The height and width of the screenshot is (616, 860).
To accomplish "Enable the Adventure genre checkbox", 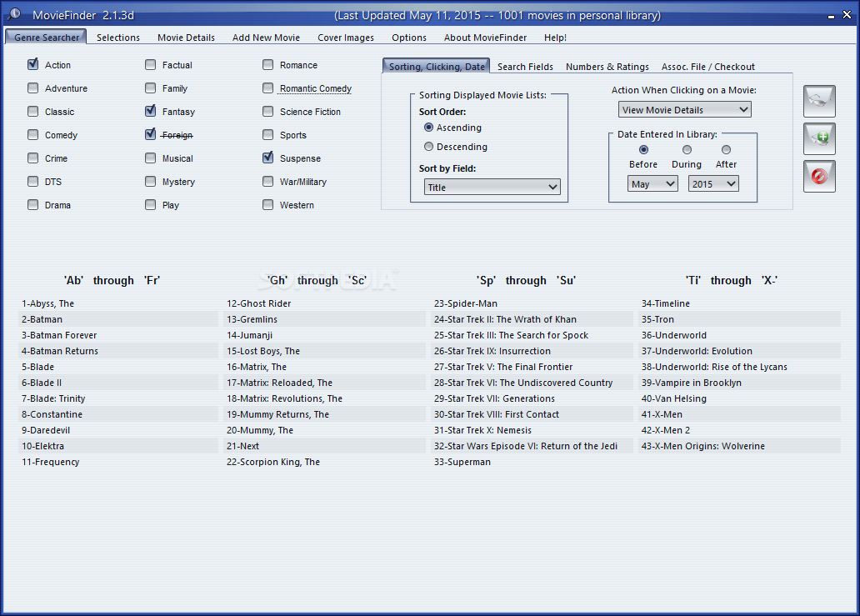I will tap(32, 88).
